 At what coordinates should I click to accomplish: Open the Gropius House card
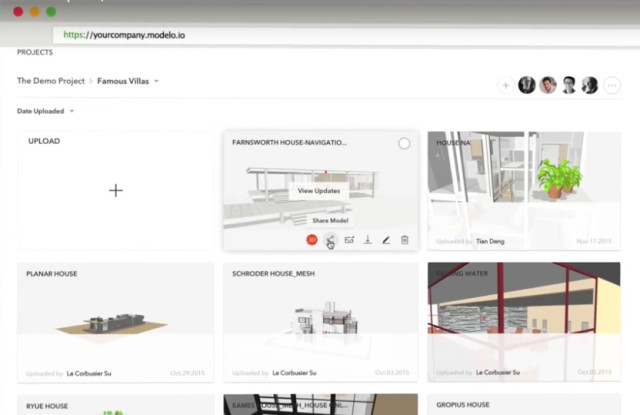click(524, 405)
